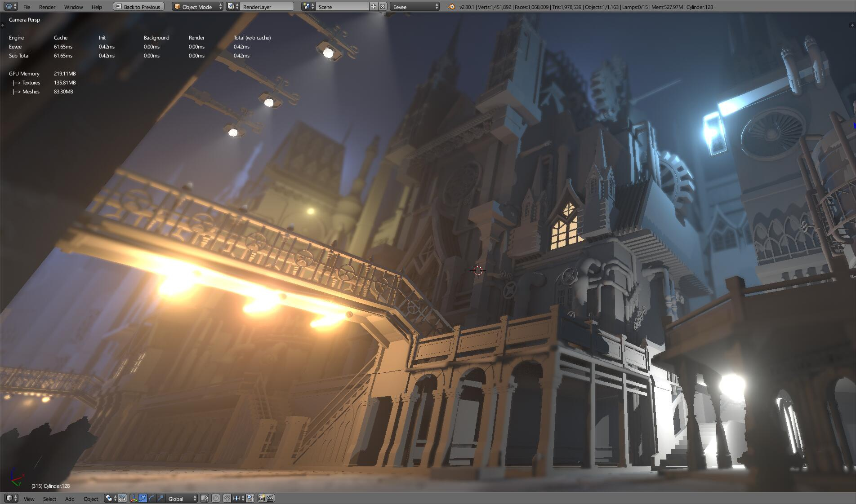Add a new scene with plus button
The width and height of the screenshot is (856, 504).
pos(373,6)
